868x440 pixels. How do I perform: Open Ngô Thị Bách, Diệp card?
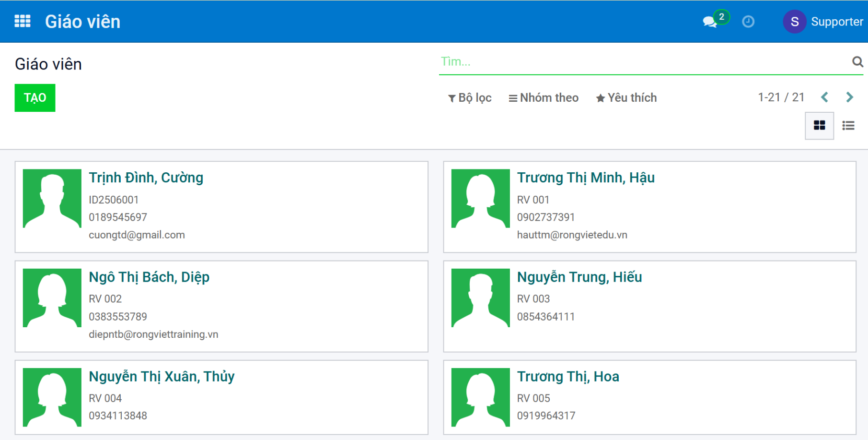221,306
